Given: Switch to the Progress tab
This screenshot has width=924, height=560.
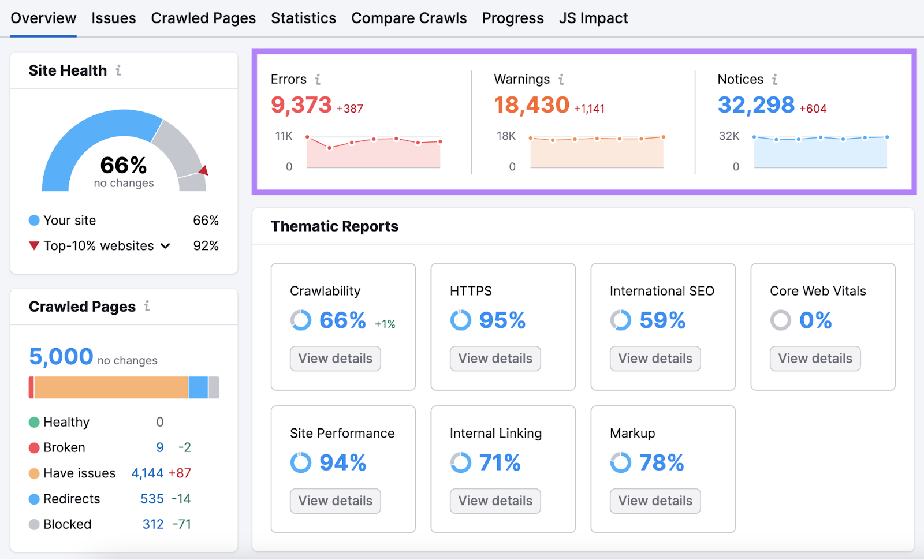Looking at the screenshot, I should (x=513, y=18).
